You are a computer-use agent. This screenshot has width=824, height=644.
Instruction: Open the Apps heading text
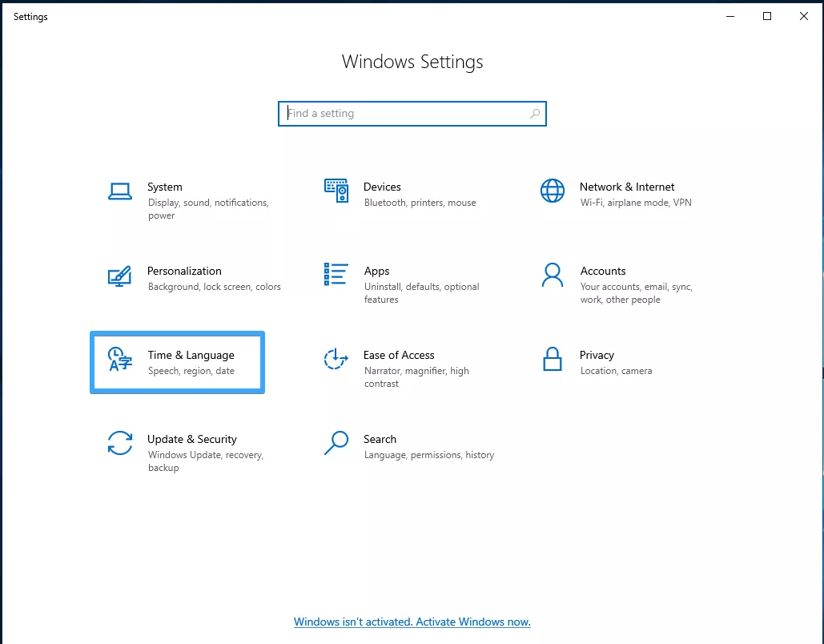click(x=376, y=271)
